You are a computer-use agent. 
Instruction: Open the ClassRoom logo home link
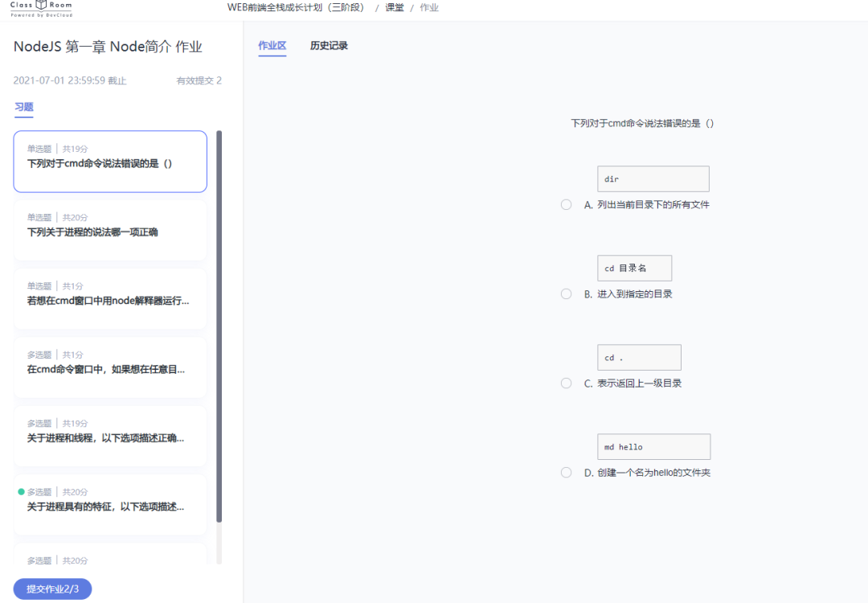click(41, 8)
